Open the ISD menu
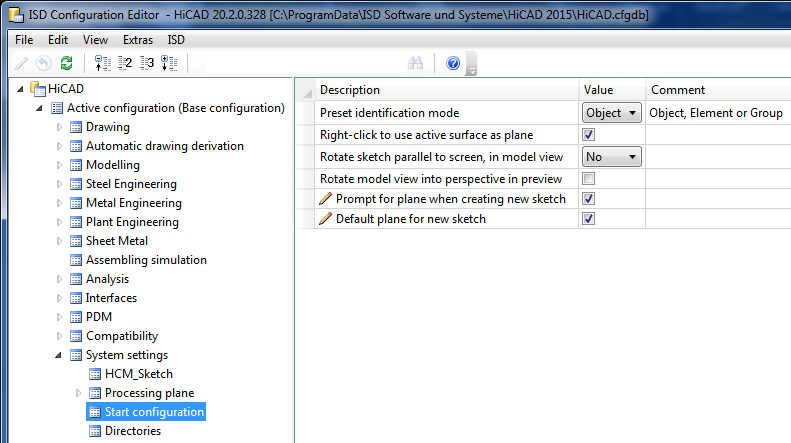The height and width of the screenshot is (443, 791). [176, 40]
